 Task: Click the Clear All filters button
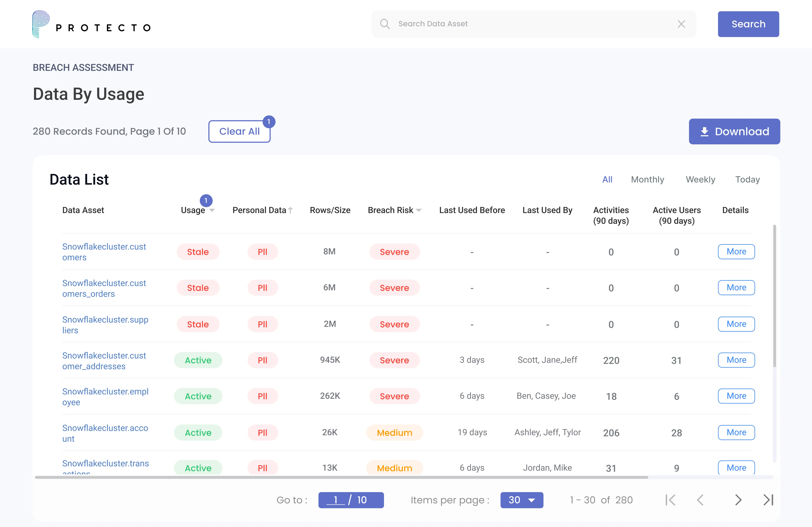239,131
